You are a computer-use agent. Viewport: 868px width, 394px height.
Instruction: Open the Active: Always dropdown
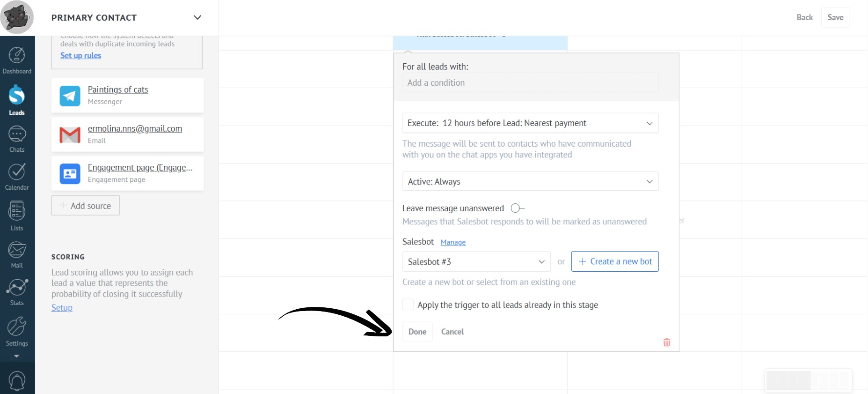coord(530,182)
